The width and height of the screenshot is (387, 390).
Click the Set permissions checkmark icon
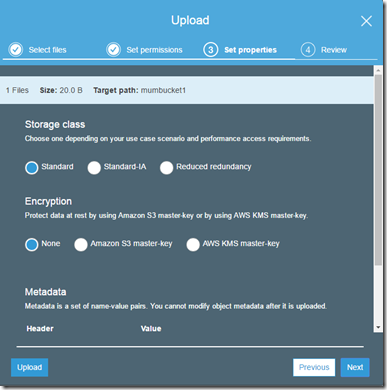click(113, 50)
